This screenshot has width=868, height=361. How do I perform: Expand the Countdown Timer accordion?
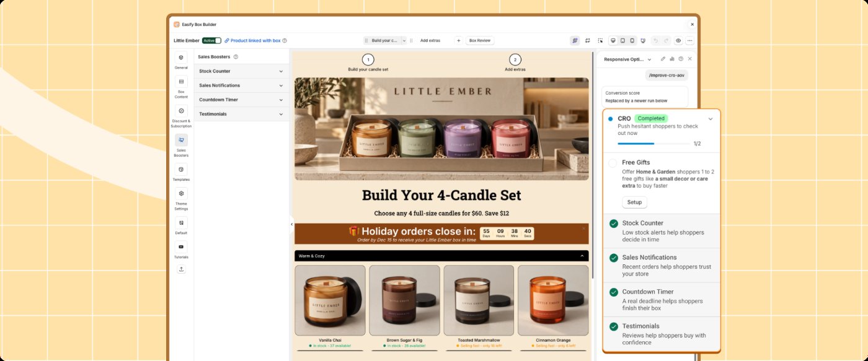[x=241, y=100]
